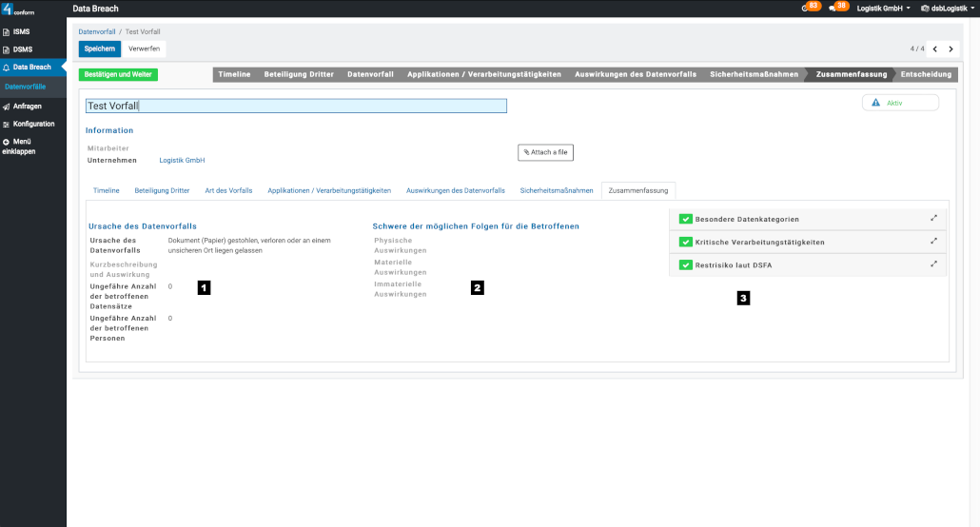Open dsbLogistik user menu dropdown
The height and width of the screenshot is (527, 980).
pyautogui.click(x=946, y=8)
